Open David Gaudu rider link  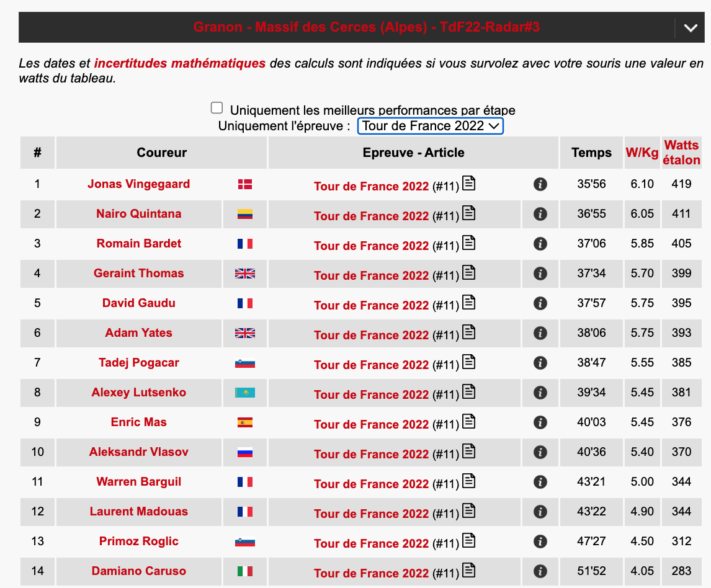[x=139, y=303]
